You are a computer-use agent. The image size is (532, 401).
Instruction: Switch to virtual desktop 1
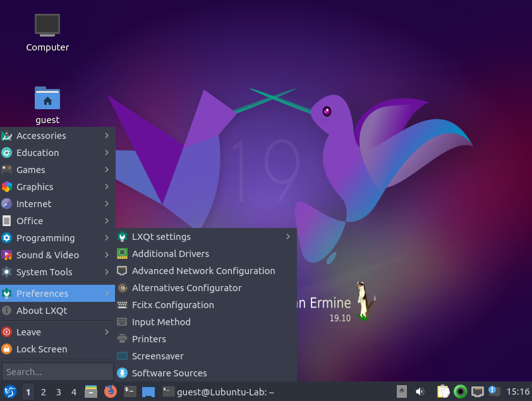pos(28,392)
